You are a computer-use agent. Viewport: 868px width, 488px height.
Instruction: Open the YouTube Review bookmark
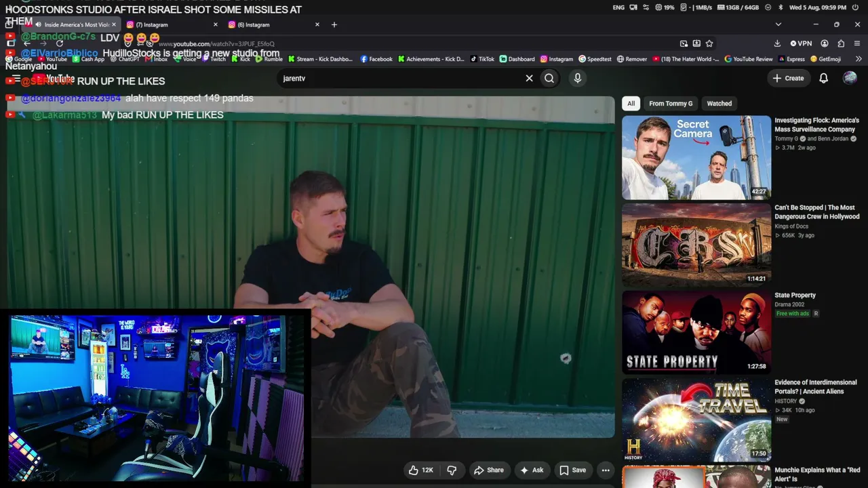coord(749,59)
